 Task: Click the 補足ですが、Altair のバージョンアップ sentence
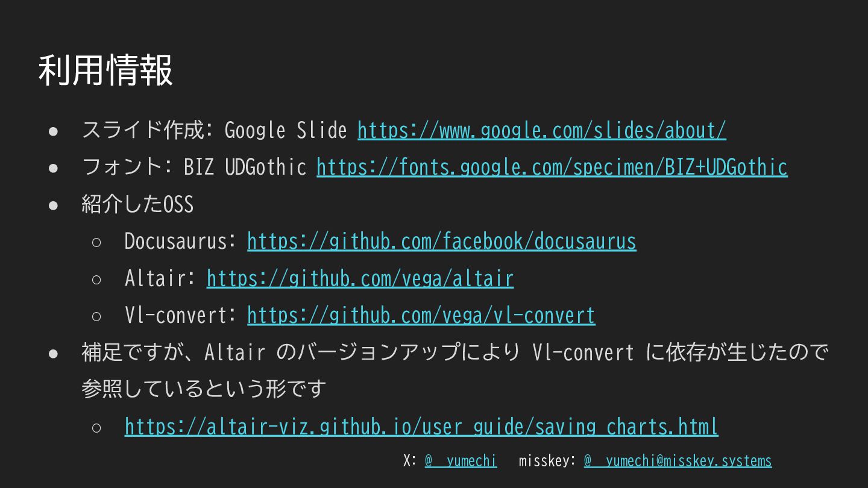[x=454, y=352]
